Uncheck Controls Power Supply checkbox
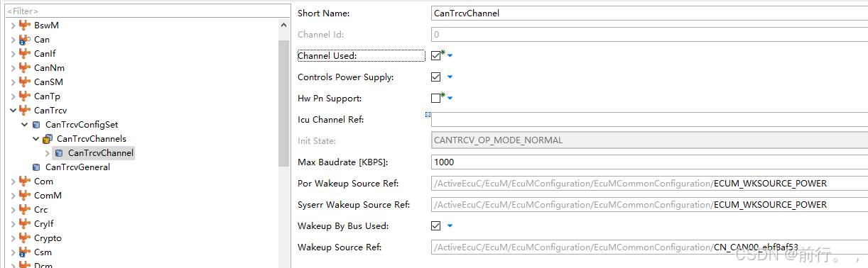The width and height of the screenshot is (868, 268). (x=436, y=77)
